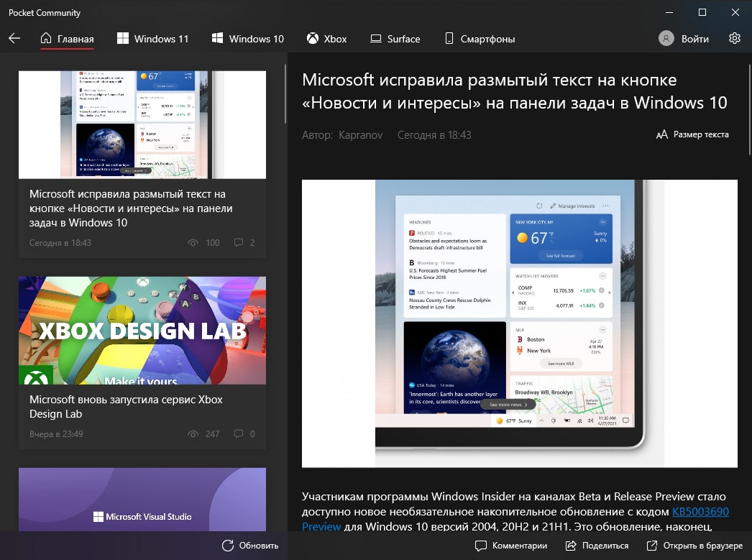
Task: Open the KB5003690 Preview link
Action: point(700,512)
